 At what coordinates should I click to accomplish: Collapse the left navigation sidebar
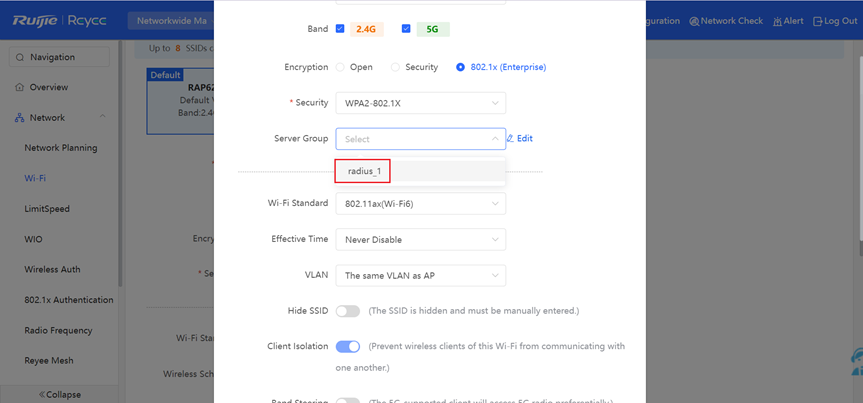tap(60, 393)
